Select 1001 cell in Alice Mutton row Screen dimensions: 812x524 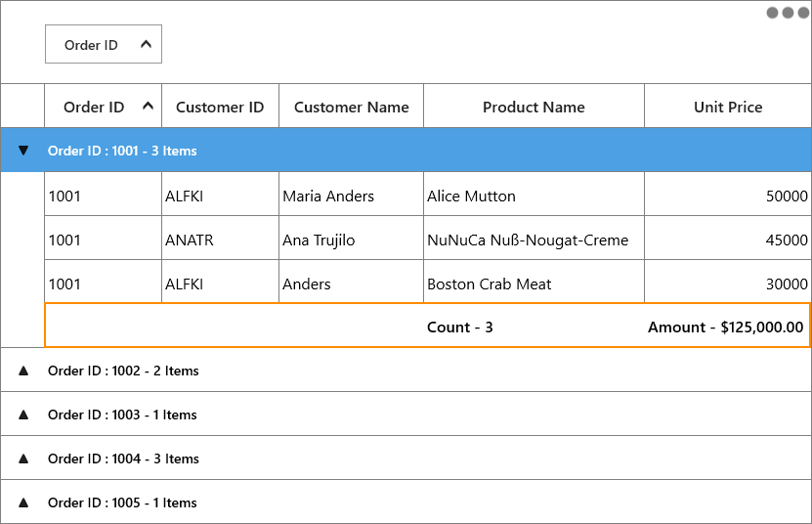(103, 195)
